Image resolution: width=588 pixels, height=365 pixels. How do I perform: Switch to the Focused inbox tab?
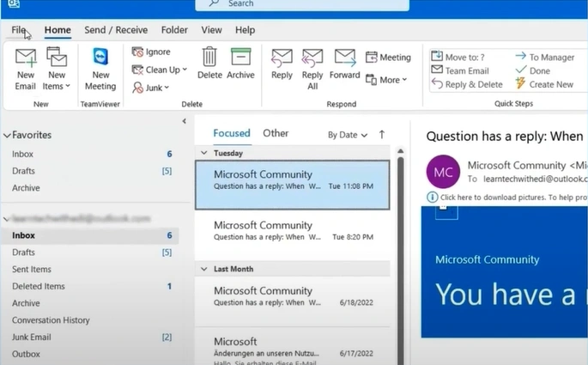click(x=232, y=133)
